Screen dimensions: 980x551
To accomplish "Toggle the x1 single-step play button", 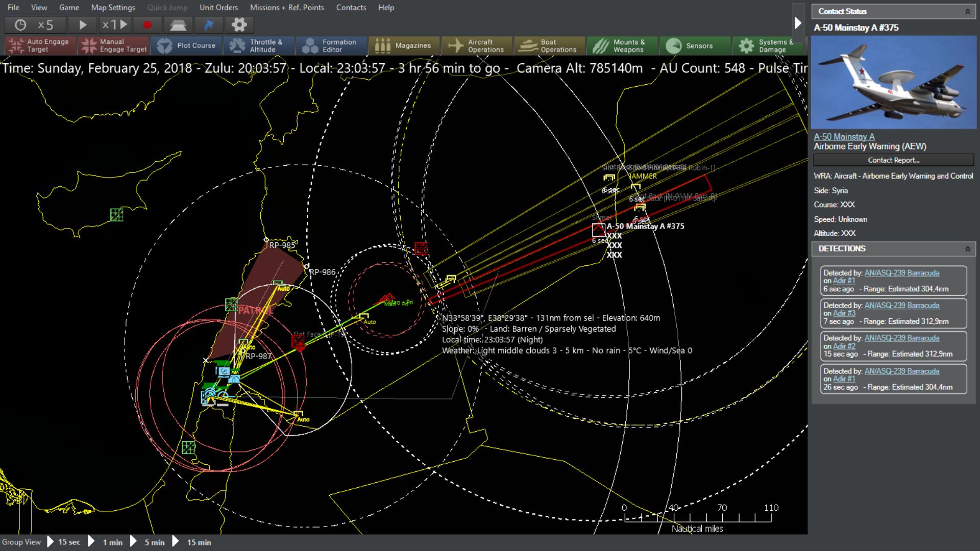I will click(114, 24).
